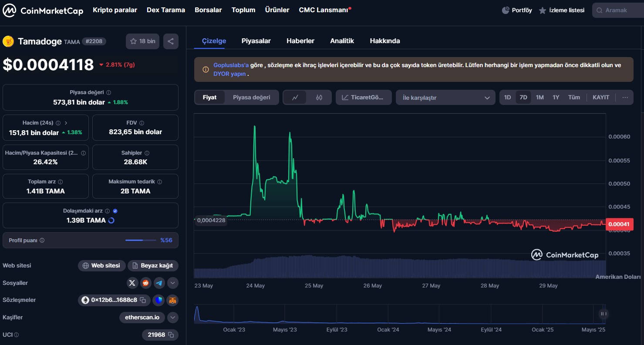644x345 pixels.
Task: Set chart range to Tüm
Action: coord(574,97)
